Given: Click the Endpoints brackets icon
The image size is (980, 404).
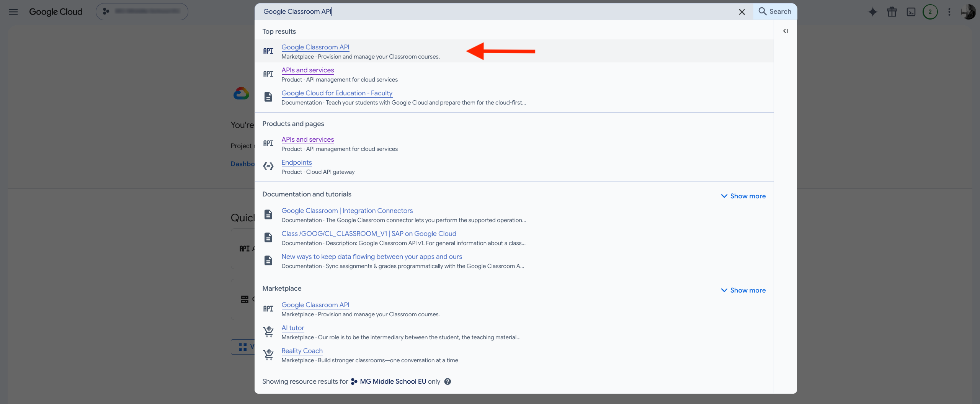Looking at the screenshot, I should click(x=268, y=166).
